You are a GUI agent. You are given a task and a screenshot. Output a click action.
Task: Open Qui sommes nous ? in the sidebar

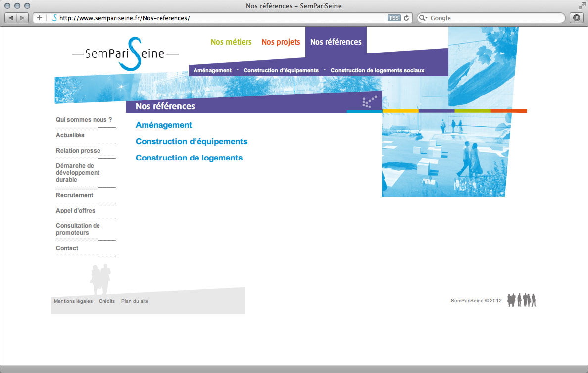(84, 120)
